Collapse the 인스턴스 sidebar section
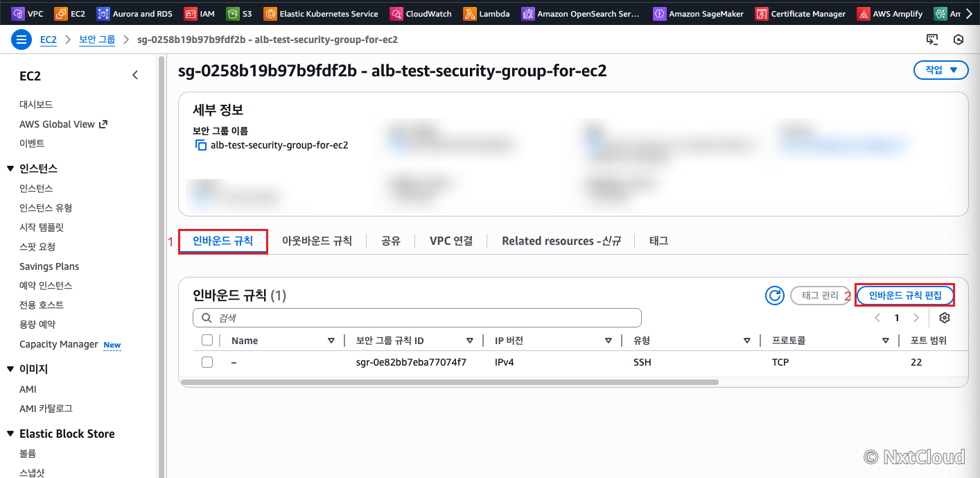 click(10, 169)
